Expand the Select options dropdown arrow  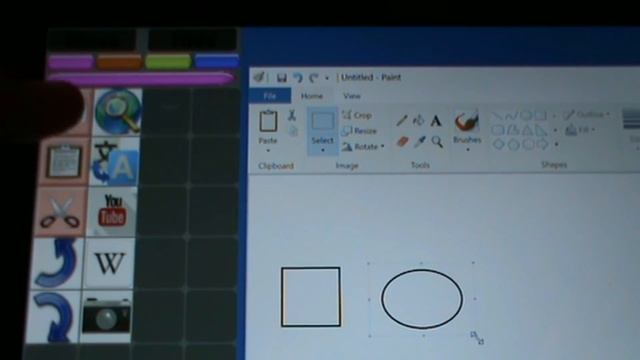323,150
